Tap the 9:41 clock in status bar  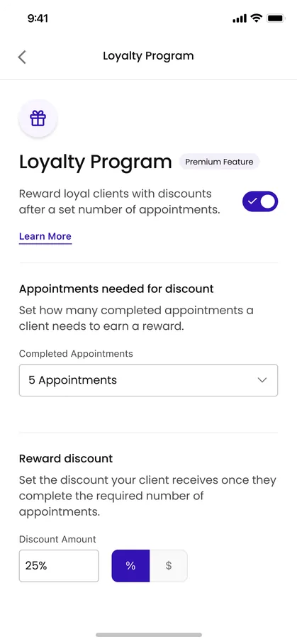pyautogui.click(x=38, y=18)
